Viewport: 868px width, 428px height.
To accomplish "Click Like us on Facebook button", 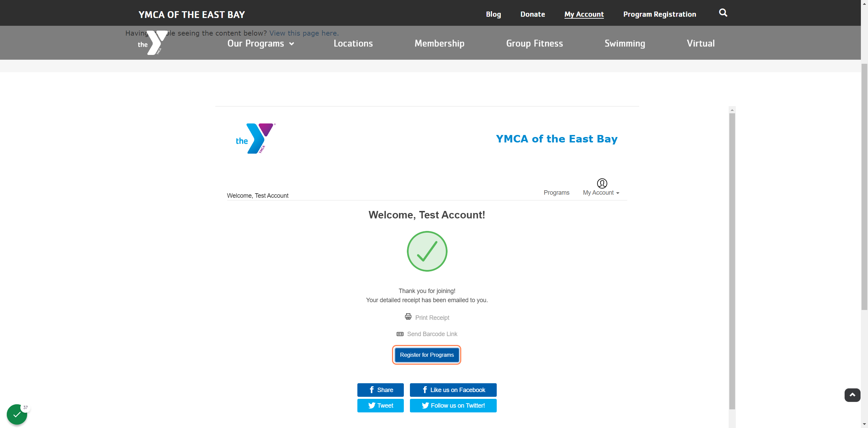I will (x=453, y=390).
